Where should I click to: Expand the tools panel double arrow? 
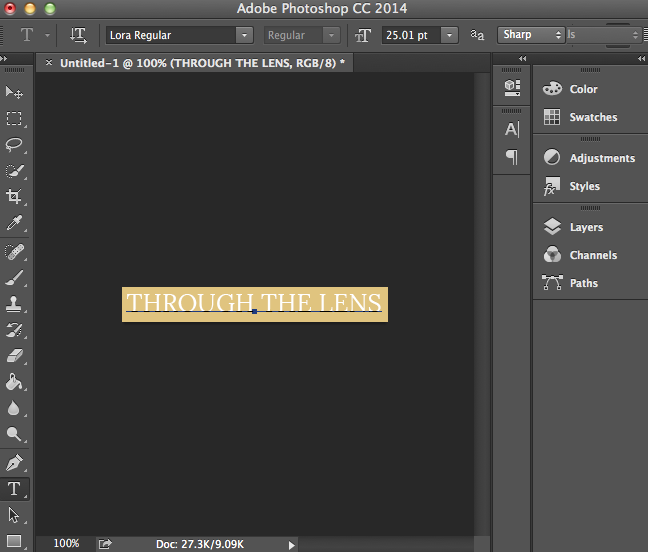click(x=4, y=59)
